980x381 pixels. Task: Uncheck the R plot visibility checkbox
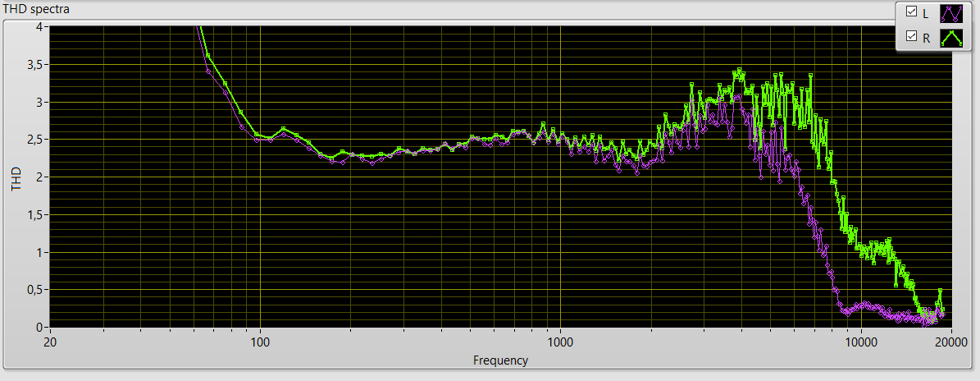coord(911,37)
